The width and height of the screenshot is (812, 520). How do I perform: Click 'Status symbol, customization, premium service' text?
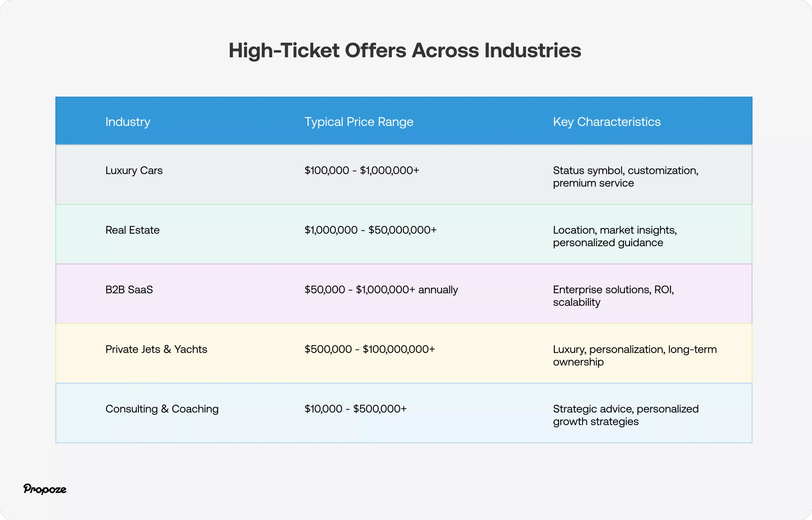[x=626, y=177]
